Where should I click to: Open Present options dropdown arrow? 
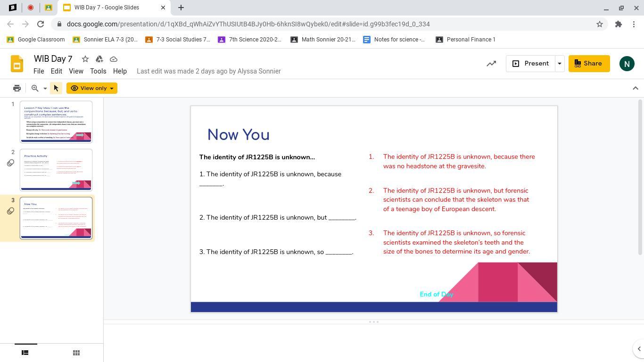(x=560, y=64)
